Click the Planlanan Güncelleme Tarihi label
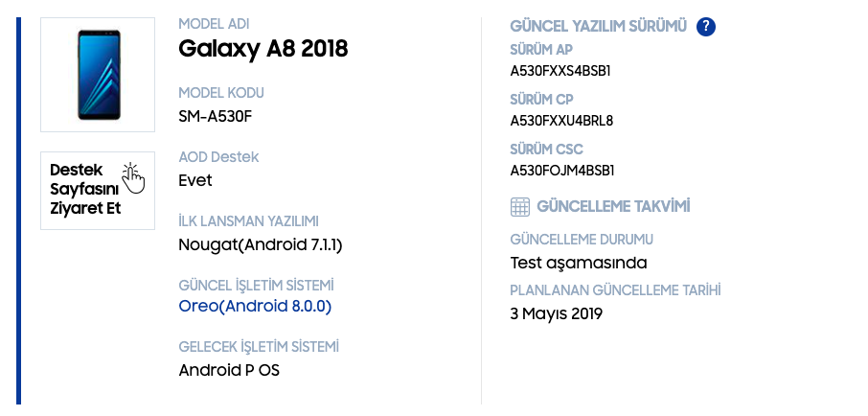The width and height of the screenshot is (868, 416). [616, 290]
